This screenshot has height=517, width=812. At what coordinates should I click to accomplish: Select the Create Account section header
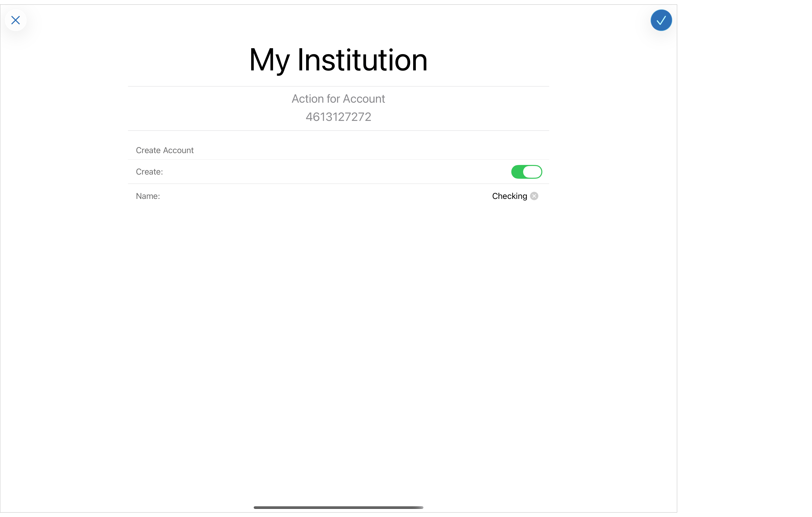tap(165, 150)
